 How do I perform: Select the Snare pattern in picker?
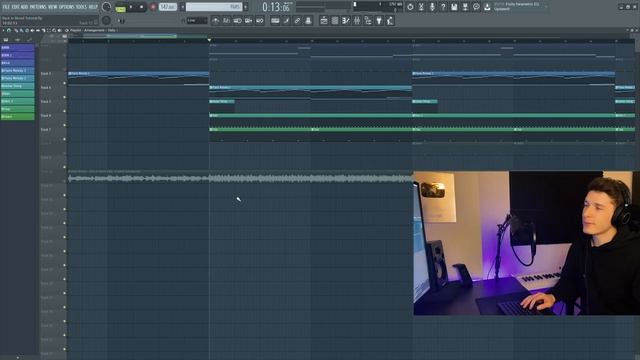[17, 116]
